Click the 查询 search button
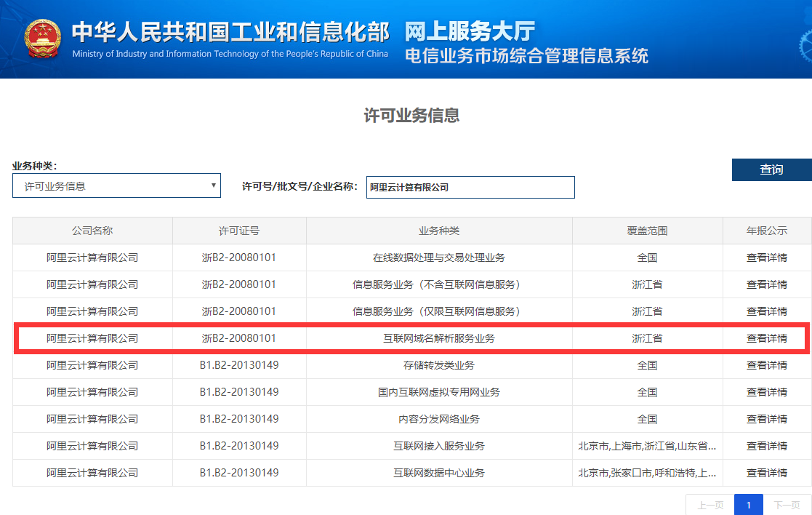This screenshot has height=515, width=812. tap(771, 169)
